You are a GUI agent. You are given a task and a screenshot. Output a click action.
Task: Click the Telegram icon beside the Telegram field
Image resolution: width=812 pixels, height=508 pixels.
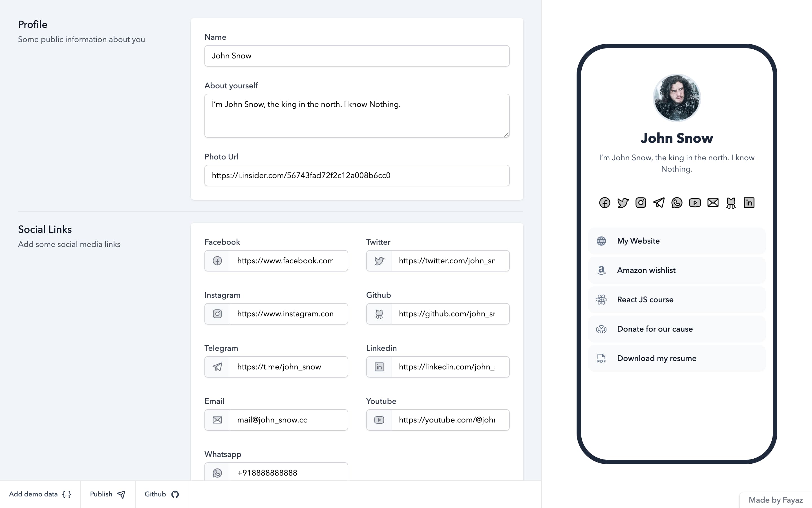click(217, 367)
